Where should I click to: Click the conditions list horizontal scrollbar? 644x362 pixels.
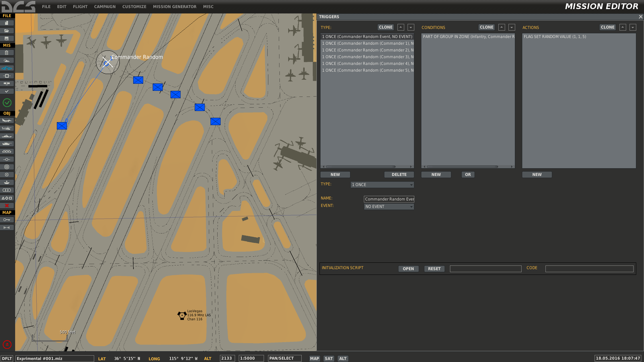462,167
